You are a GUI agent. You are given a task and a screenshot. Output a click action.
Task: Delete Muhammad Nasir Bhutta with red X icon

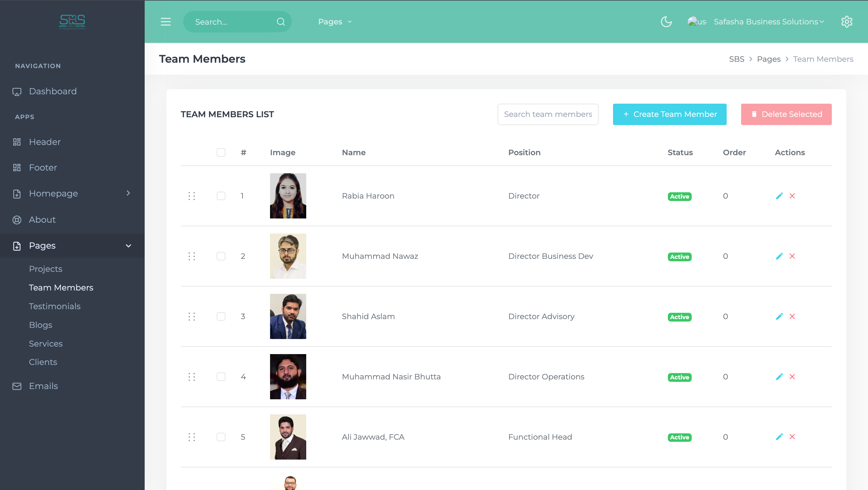click(x=792, y=377)
